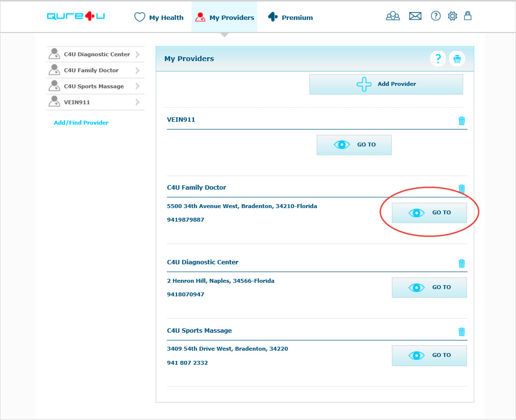The width and height of the screenshot is (516, 420).
Task: Delete C4U Family Doctor with trash icon
Action: click(462, 189)
